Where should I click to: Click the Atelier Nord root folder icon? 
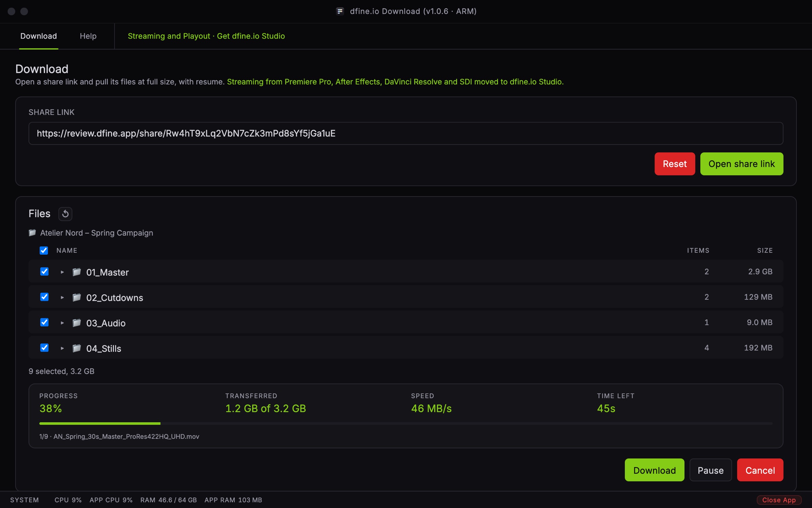tap(32, 233)
